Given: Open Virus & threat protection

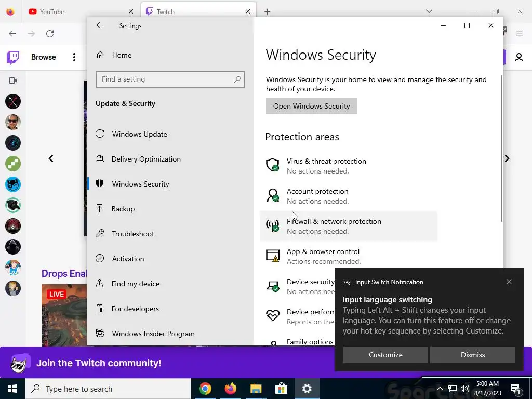Looking at the screenshot, I should point(348,166).
